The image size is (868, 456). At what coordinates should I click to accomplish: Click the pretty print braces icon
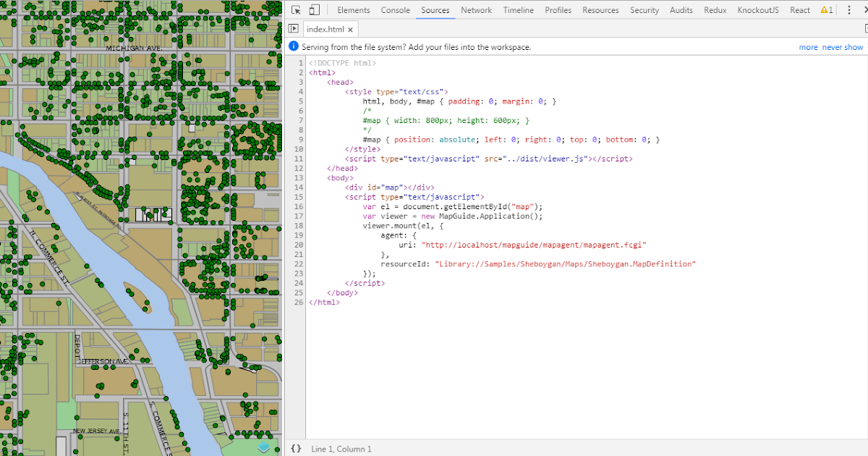coord(295,449)
